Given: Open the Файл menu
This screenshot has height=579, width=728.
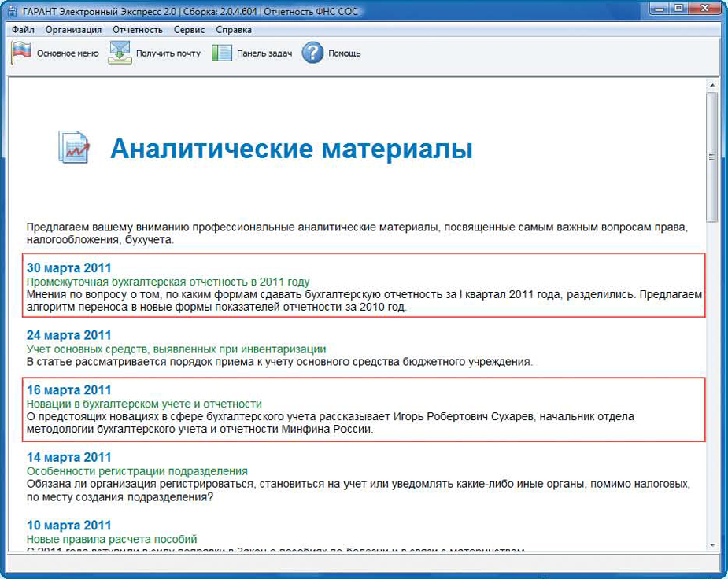Looking at the screenshot, I should click(23, 30).
